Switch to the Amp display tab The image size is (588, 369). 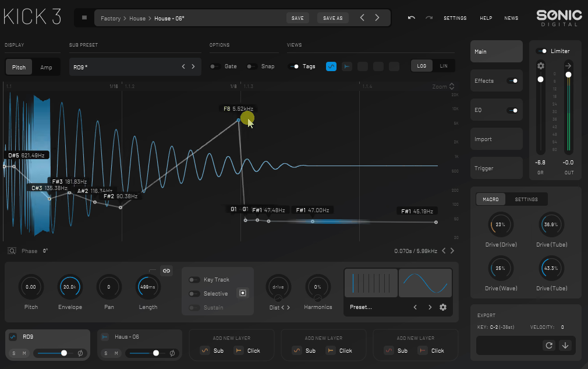[46, 67]
